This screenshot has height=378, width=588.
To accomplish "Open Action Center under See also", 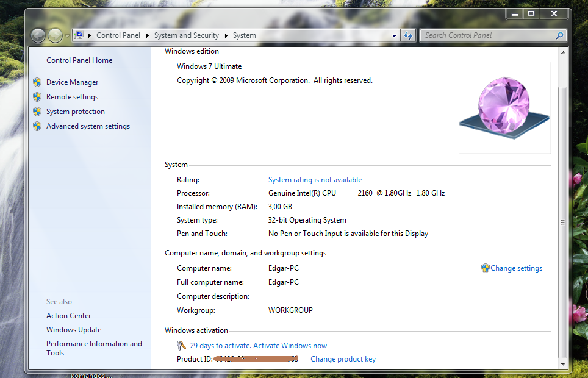I will (x=69, y=316).
